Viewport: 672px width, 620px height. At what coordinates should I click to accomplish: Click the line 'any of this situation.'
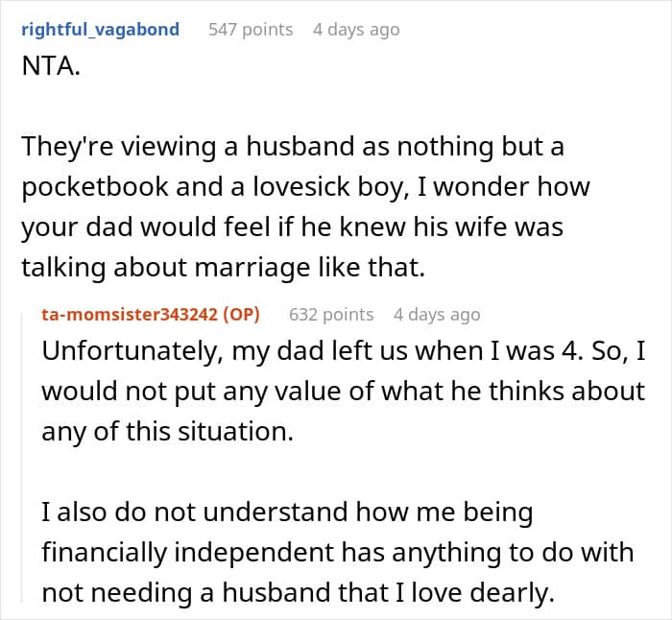pyautogui.click(x=168, y=432)
